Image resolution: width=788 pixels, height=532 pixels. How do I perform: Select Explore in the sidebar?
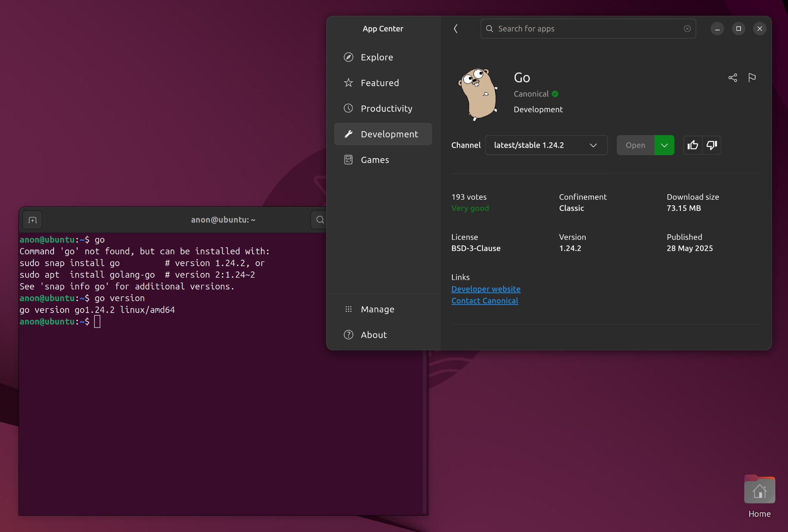tap(383, 57)
